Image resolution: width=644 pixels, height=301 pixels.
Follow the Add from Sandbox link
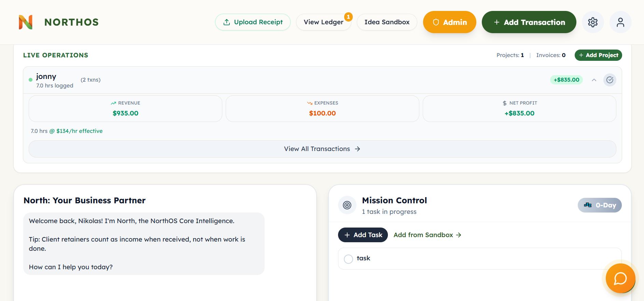click(427, 235)
